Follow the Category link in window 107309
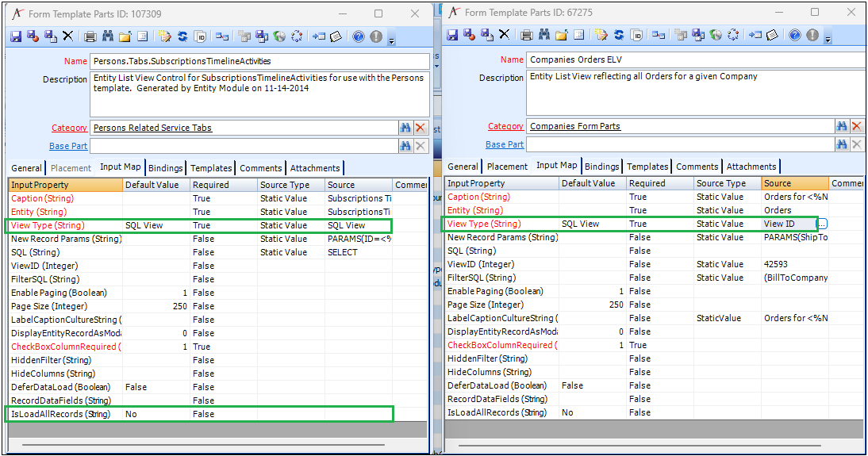Image resolution: width=868 pixels, height=456 pixels. click(x=69, y=128)
